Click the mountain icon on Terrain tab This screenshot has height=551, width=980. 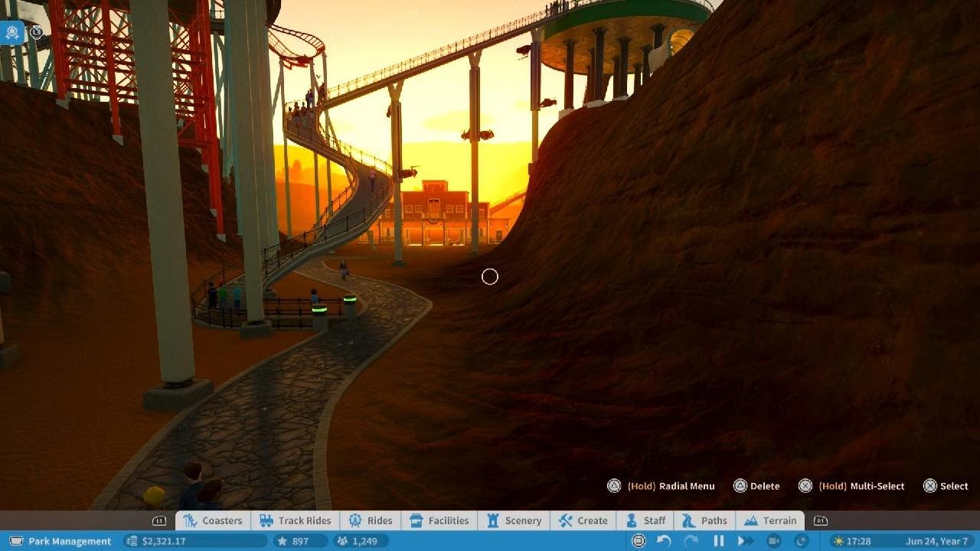[750, 520]
